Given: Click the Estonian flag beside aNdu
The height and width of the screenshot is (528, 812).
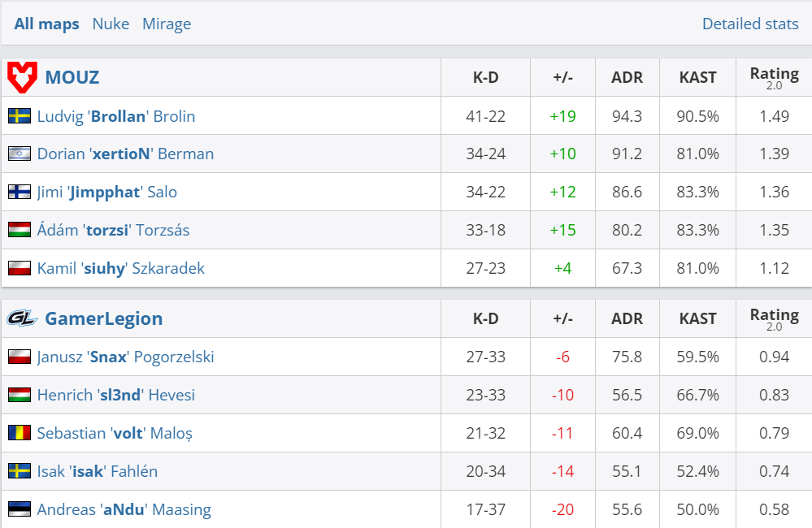Looking at the screenshot, I should coord(20,509).
